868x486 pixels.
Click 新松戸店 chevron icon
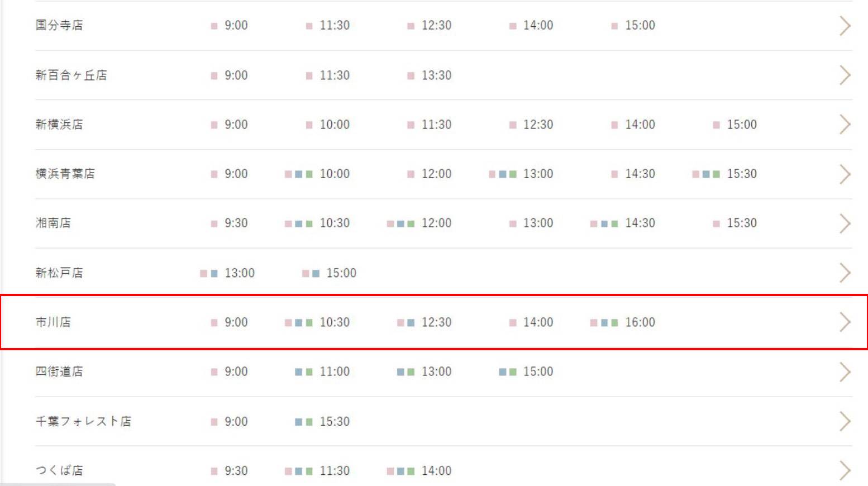click(x=845, y=273)
